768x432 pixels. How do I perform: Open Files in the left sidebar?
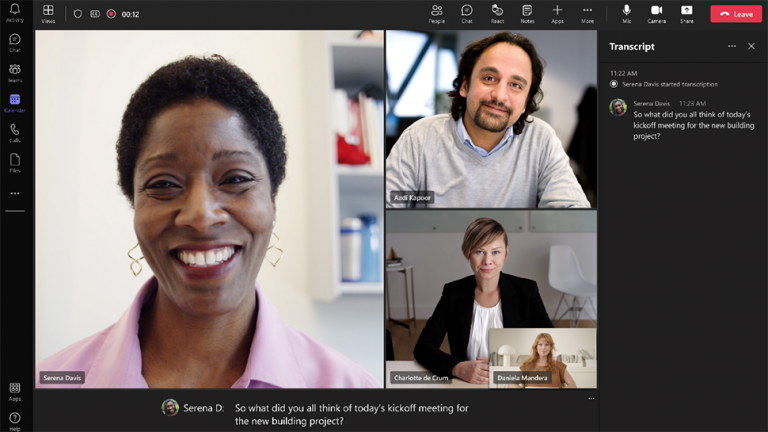coord(14,162)
